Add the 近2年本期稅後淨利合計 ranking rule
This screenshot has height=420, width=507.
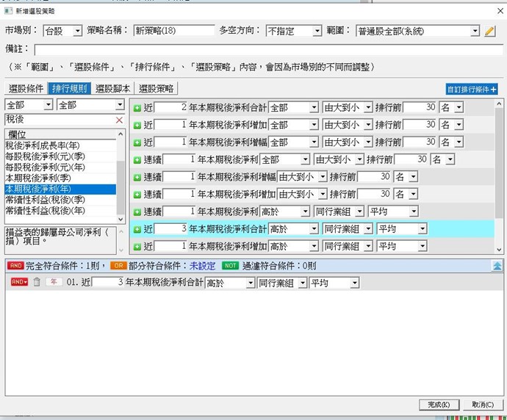[137, 107]
